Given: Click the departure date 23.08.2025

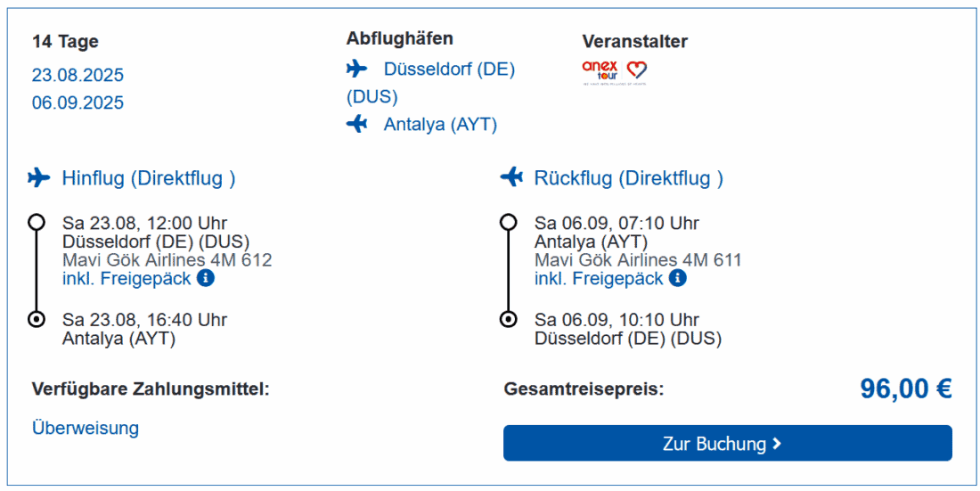Looking at the screenshot, I should [78, 75].
